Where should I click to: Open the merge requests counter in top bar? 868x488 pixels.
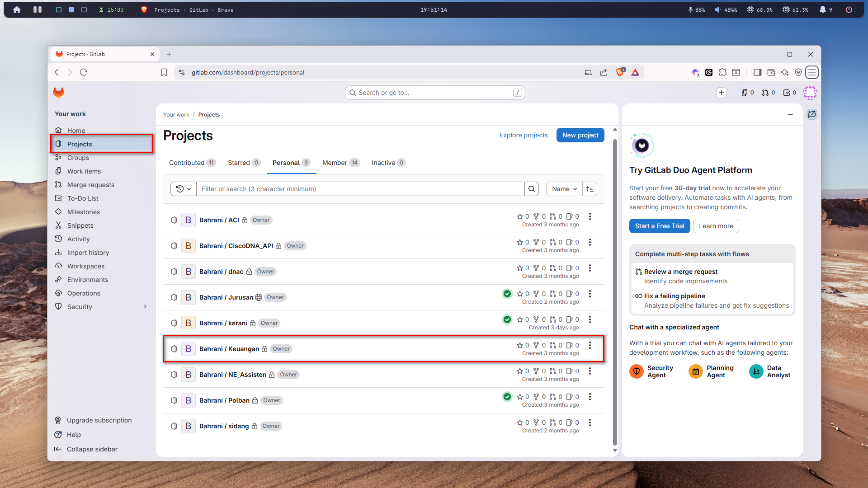[x=769, y=93]
